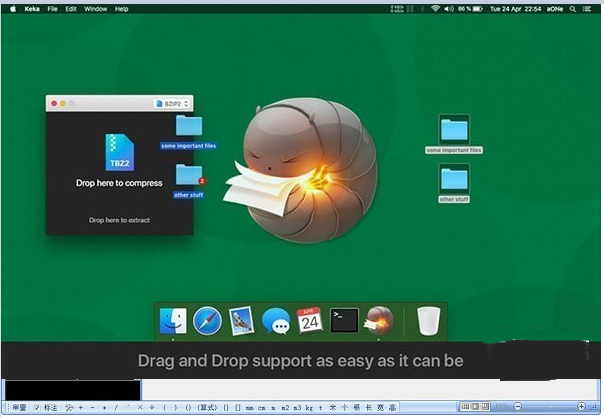The image size is (604, 418).
Task: Open the Window menu
Action: 96,9
